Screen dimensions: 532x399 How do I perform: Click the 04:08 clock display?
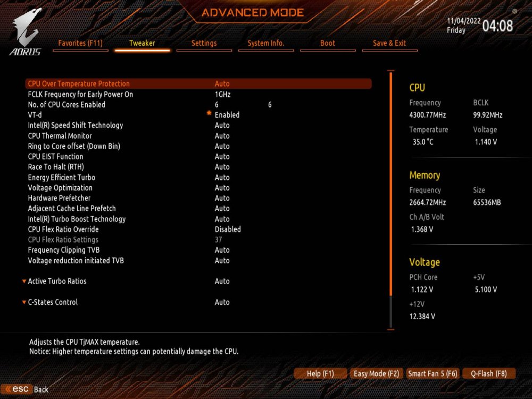click(x=498, y=26)
